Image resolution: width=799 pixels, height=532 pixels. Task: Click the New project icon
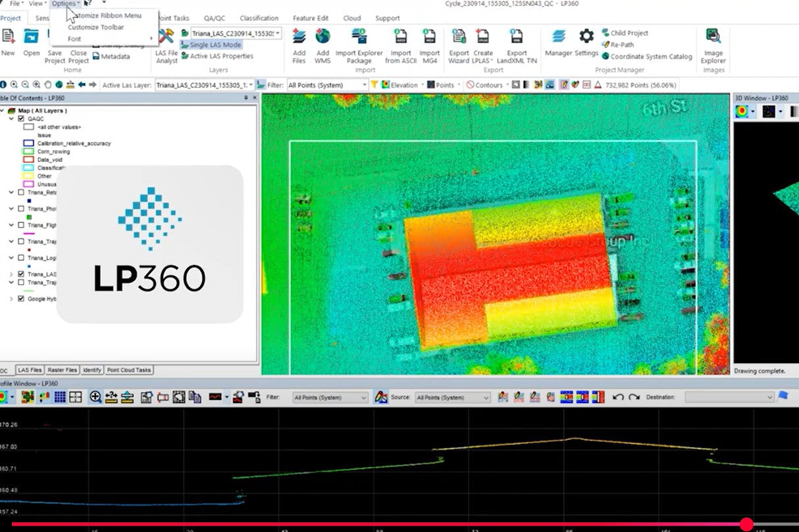click(x=9, y=37)
